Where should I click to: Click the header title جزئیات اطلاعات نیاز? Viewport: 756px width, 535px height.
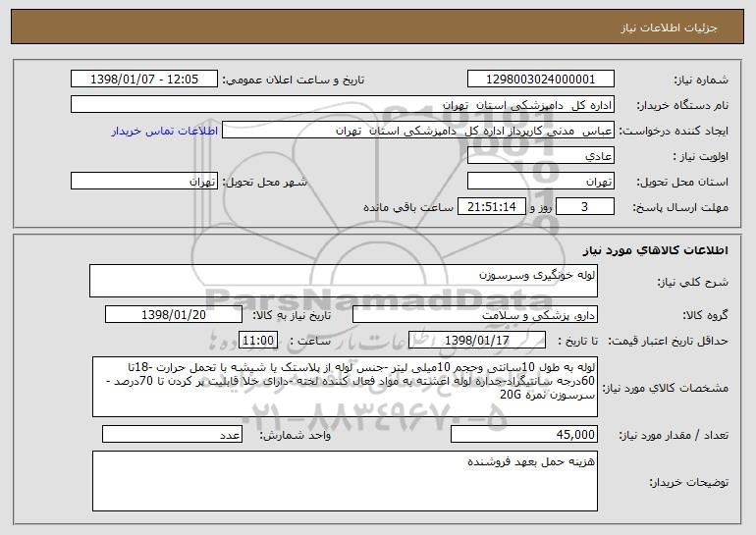(x=669, y=27)
